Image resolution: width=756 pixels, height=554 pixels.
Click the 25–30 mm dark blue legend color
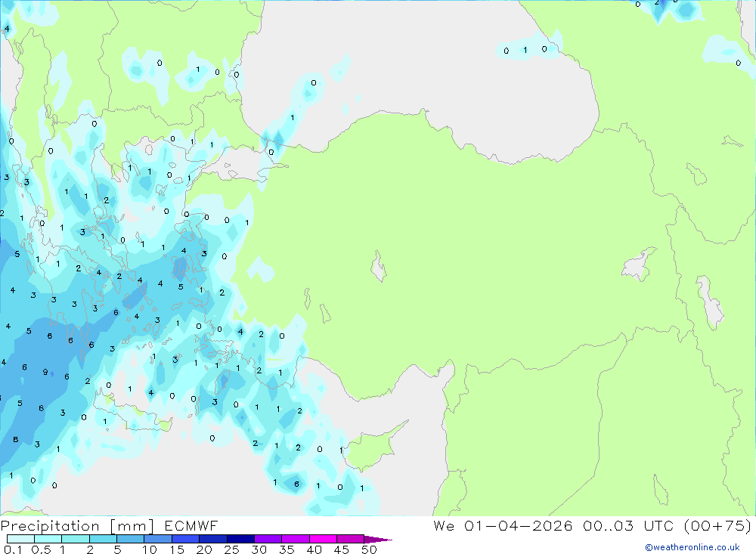(x=240, y=539)
